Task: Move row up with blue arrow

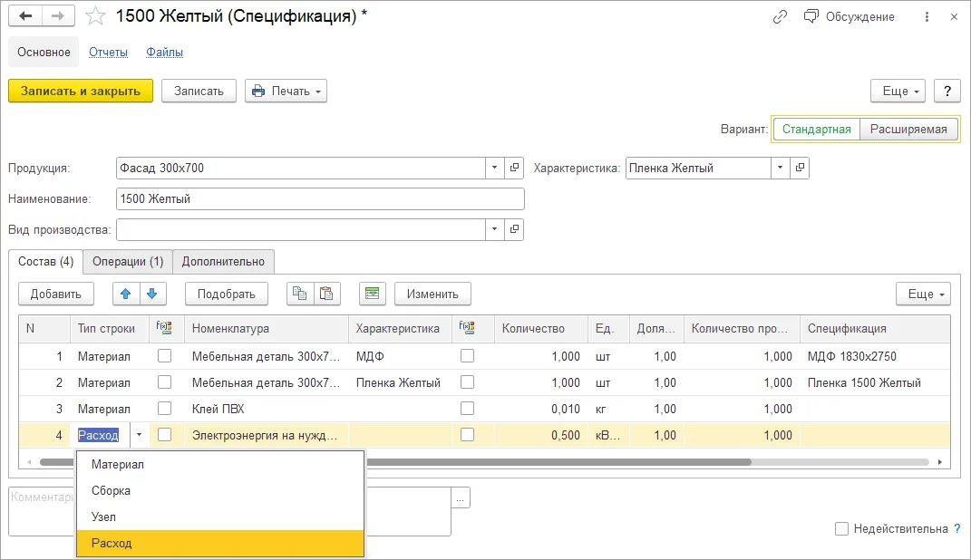Action: tap(126, 294)
